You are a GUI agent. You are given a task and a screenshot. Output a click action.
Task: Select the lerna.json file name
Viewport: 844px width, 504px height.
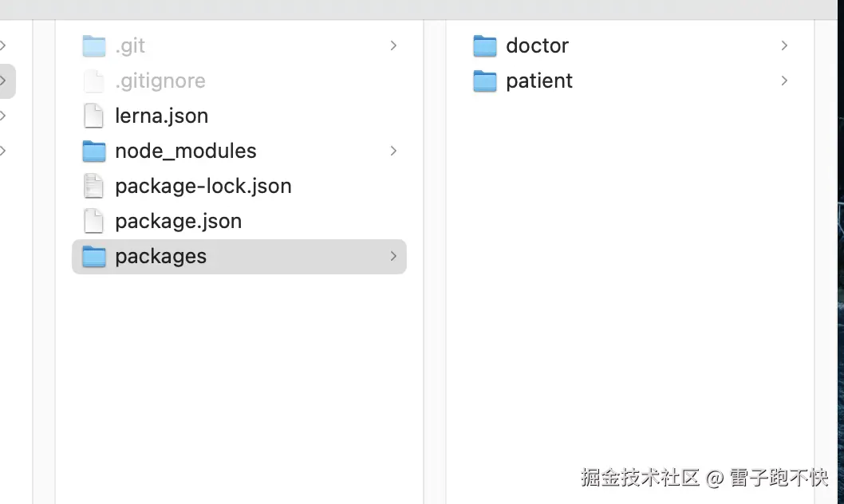point(161,116)
